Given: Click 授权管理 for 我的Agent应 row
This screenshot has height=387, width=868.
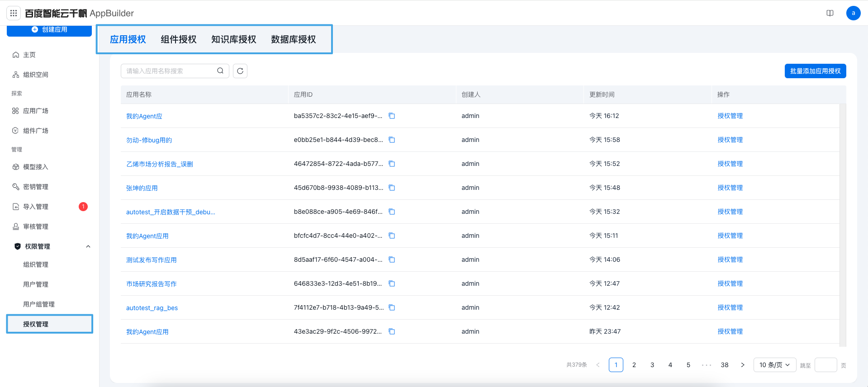Looking at the screenshot, I should pos(730,116).
